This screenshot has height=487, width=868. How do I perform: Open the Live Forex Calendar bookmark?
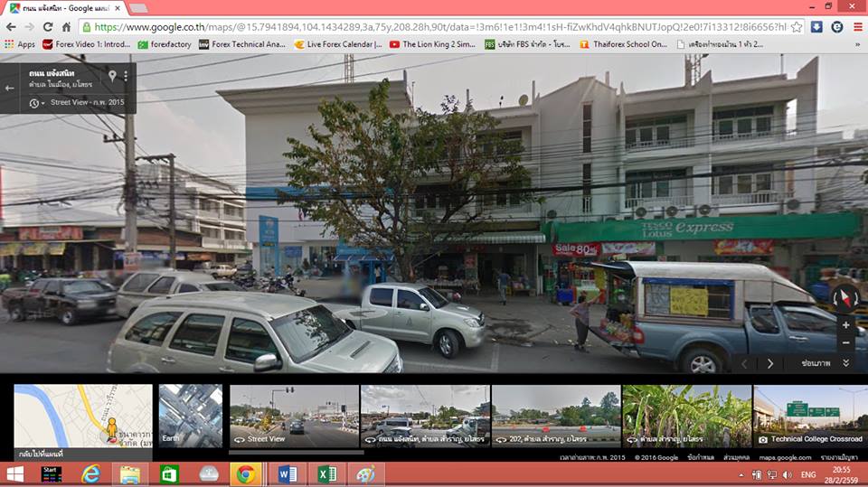pyautogui.click(x=340, y=43)
